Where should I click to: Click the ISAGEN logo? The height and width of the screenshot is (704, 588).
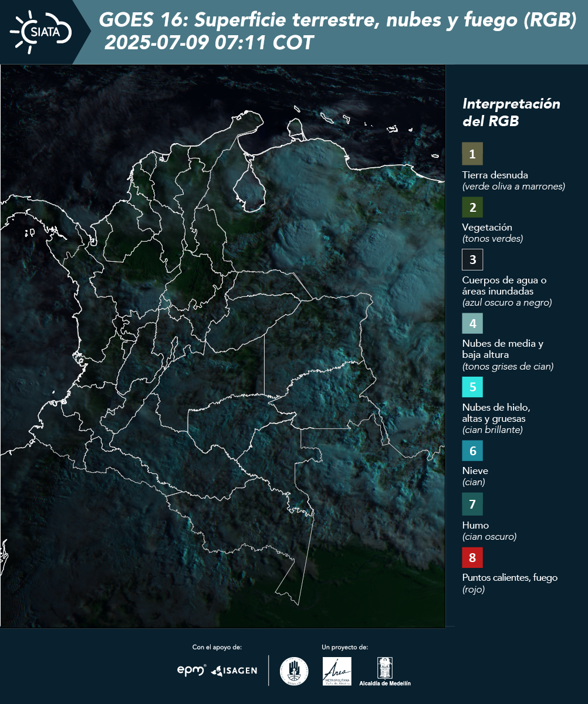(x=234, y=671)
